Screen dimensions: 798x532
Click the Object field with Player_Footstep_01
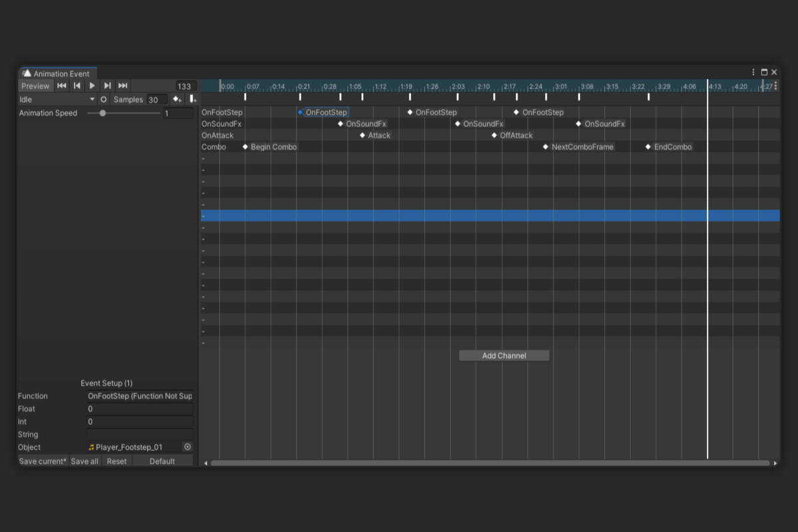(x=134, y=448)
